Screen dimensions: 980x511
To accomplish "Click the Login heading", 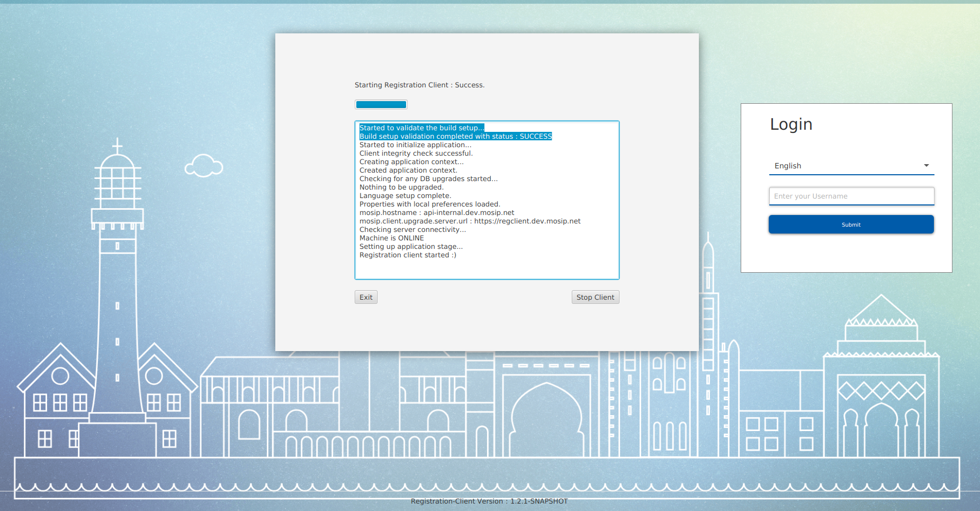I will (791, 124).
